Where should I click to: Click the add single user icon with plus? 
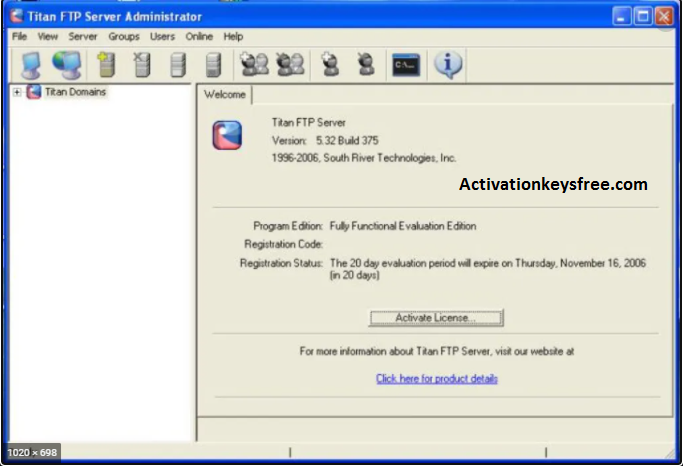330,64
